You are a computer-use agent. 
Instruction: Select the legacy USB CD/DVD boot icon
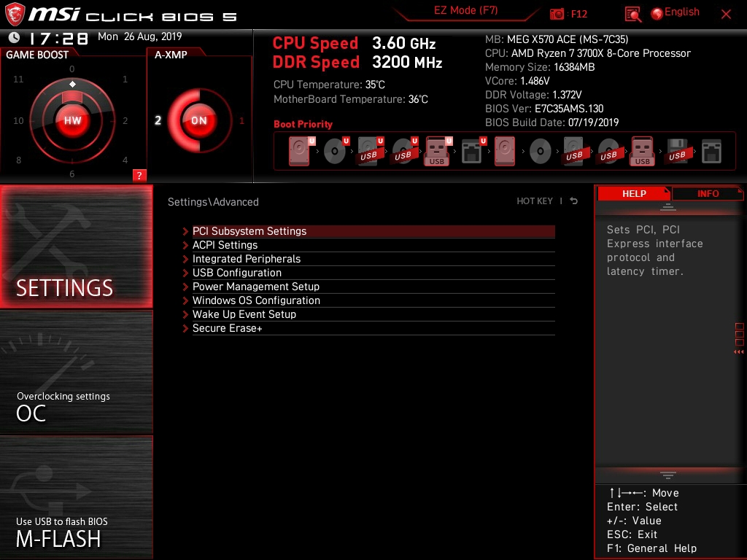pyautogui.click(x=608, y=151)
